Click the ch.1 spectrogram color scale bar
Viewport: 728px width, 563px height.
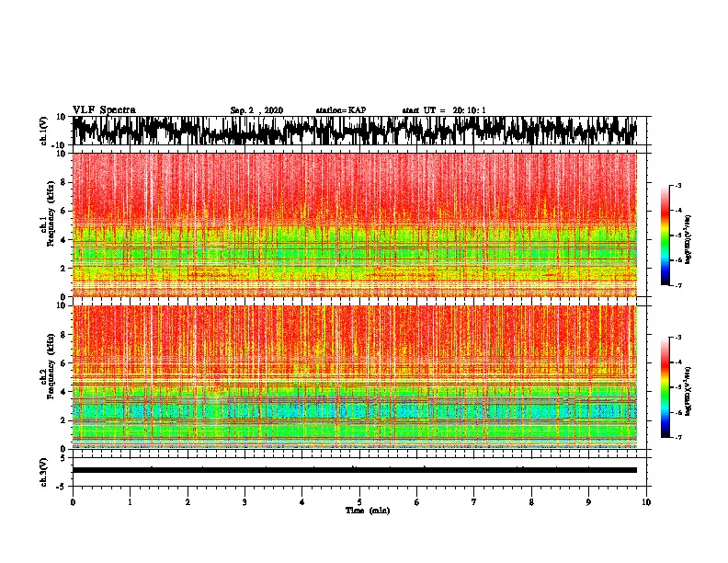point(665,236)
